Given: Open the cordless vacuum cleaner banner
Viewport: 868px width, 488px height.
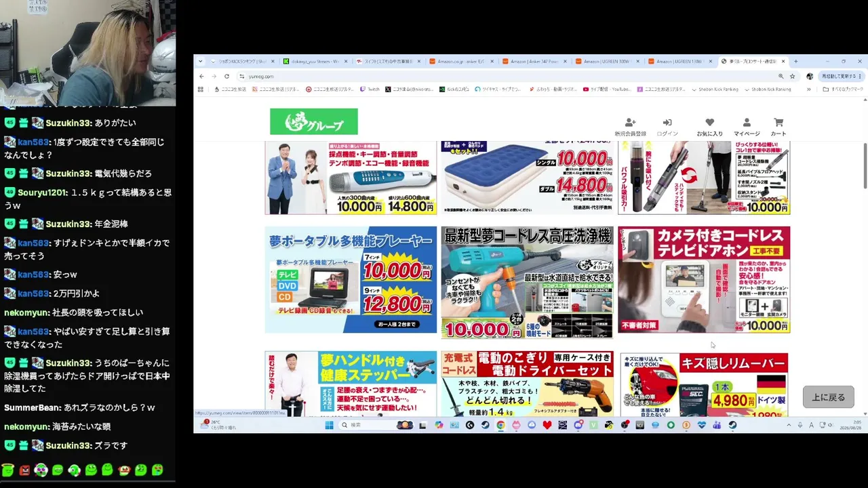Looking at the screenshot, I should coord(704,178).
